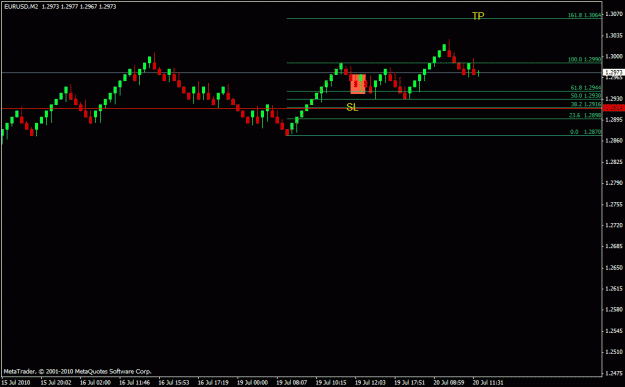This screenshot has height=387, width=625.
Task: Click time axis label 16 Jul 15:53
Action: (174, 383)
